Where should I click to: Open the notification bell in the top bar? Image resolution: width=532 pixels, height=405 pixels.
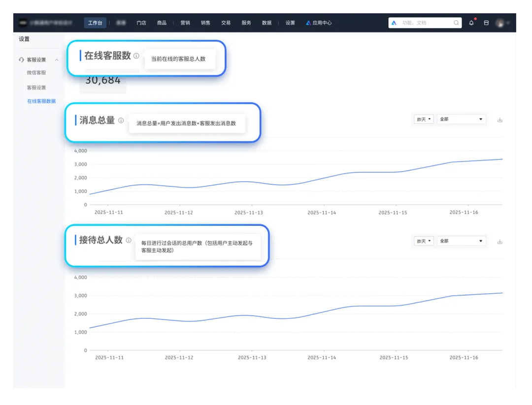[471, 23]
